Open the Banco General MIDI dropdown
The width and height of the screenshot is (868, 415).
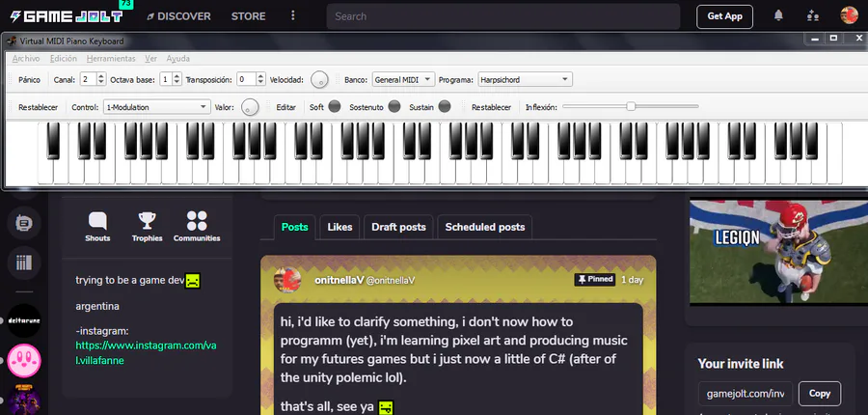pos(403,80)
